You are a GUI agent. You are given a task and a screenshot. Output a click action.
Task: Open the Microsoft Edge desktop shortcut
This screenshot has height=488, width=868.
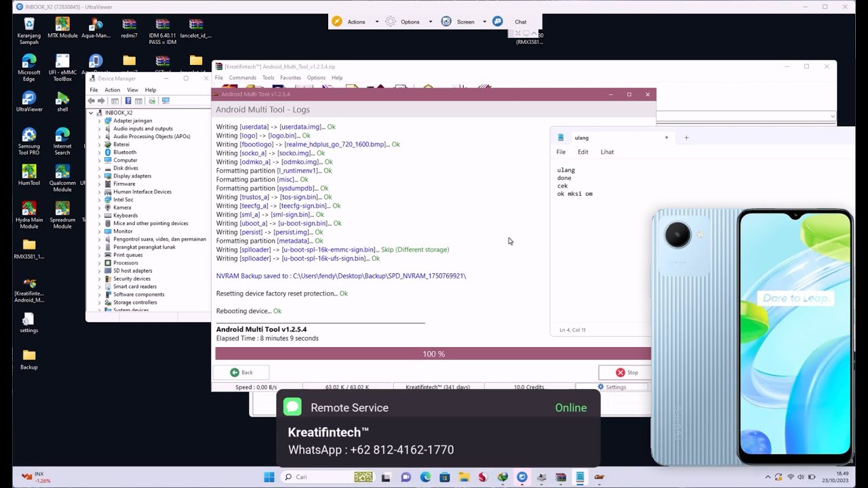click(x=29, y=68)
